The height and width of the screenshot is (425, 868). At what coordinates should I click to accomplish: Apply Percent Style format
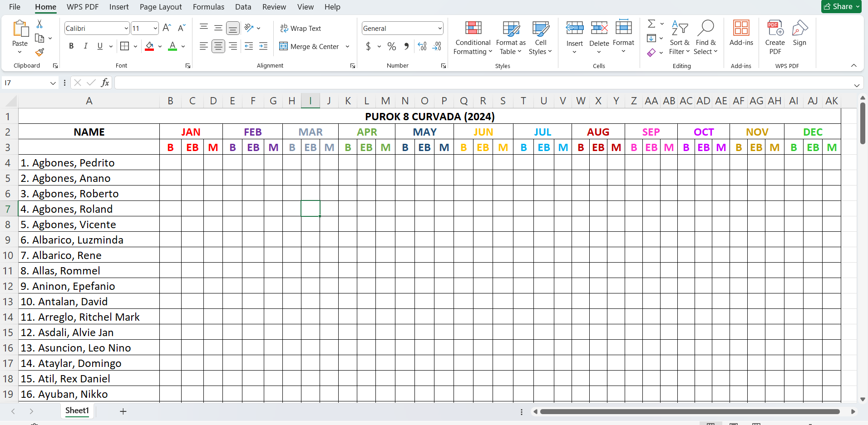pos(392,46)
